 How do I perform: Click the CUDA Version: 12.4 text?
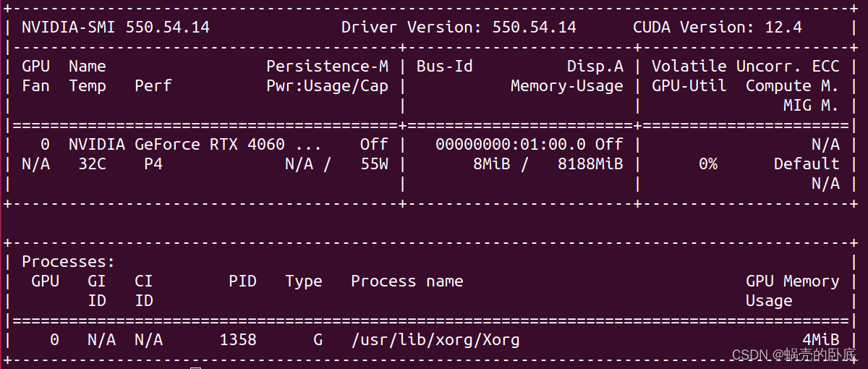(x=718, y=27)
